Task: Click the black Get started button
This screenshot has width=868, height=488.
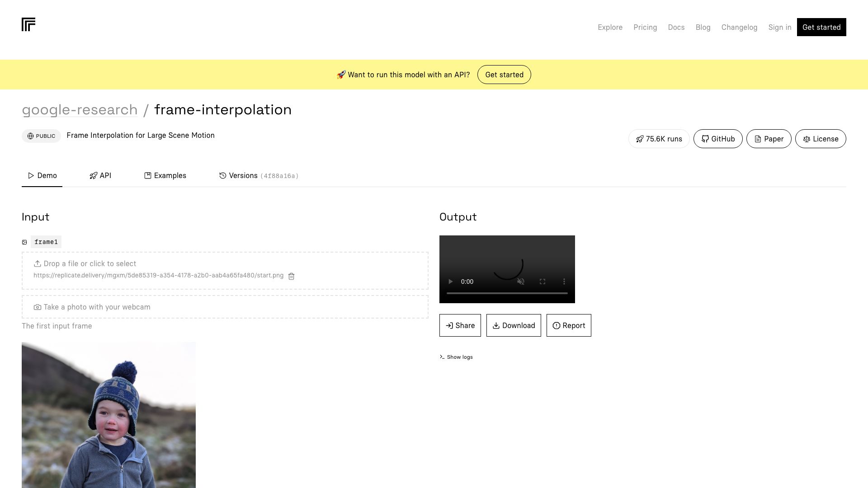Action: (821, 27)
